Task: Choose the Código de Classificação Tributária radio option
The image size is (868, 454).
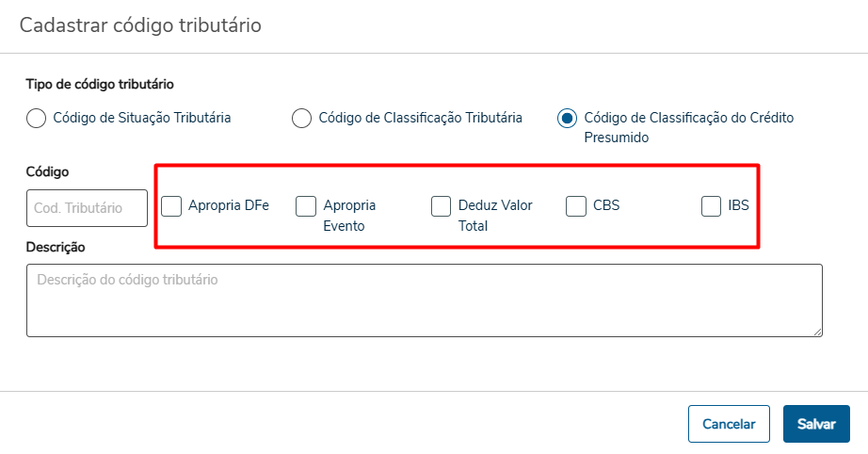Action: pyautogui.click(x=301, y=119)
